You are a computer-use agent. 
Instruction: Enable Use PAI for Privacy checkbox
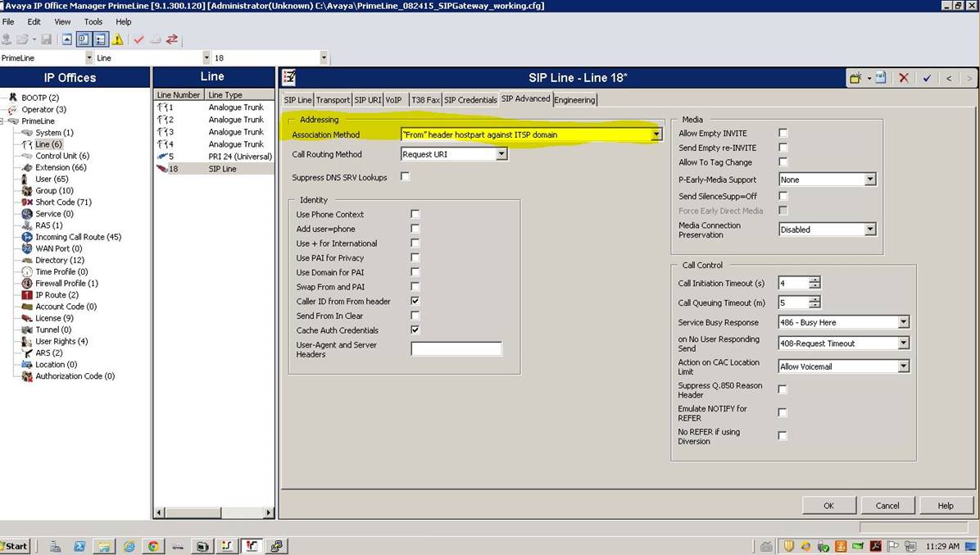(415, 257)
